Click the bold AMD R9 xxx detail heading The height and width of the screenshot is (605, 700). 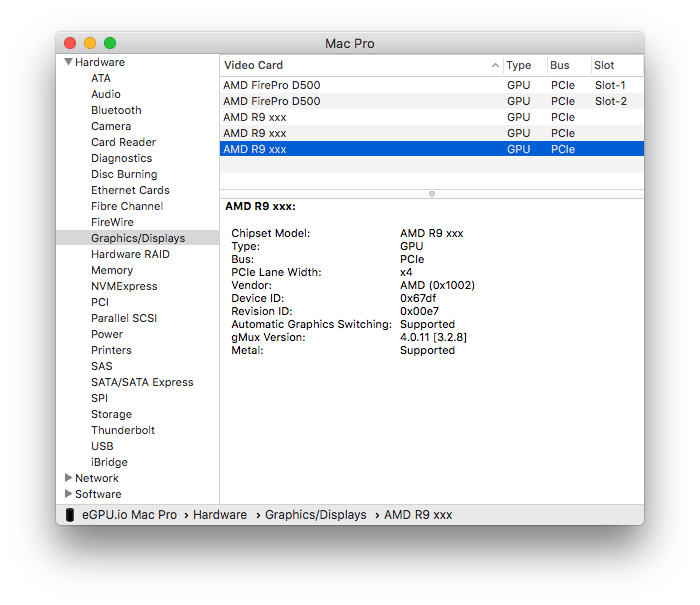click(x=260, y=206)
